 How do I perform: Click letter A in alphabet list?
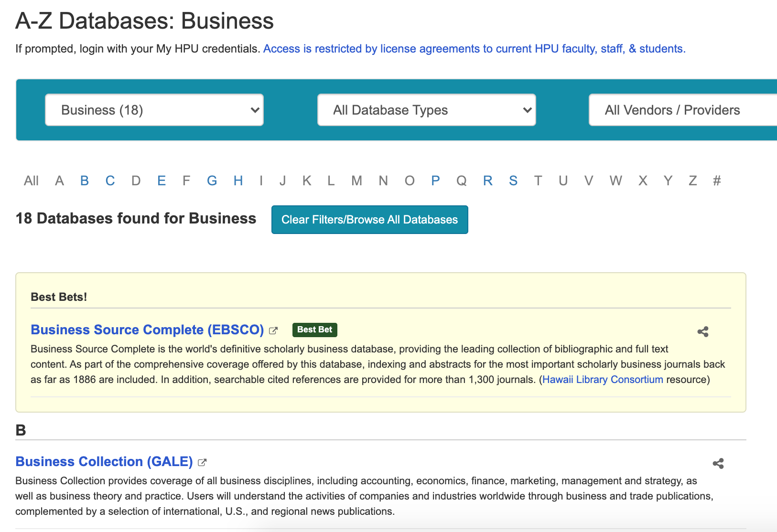59,181
